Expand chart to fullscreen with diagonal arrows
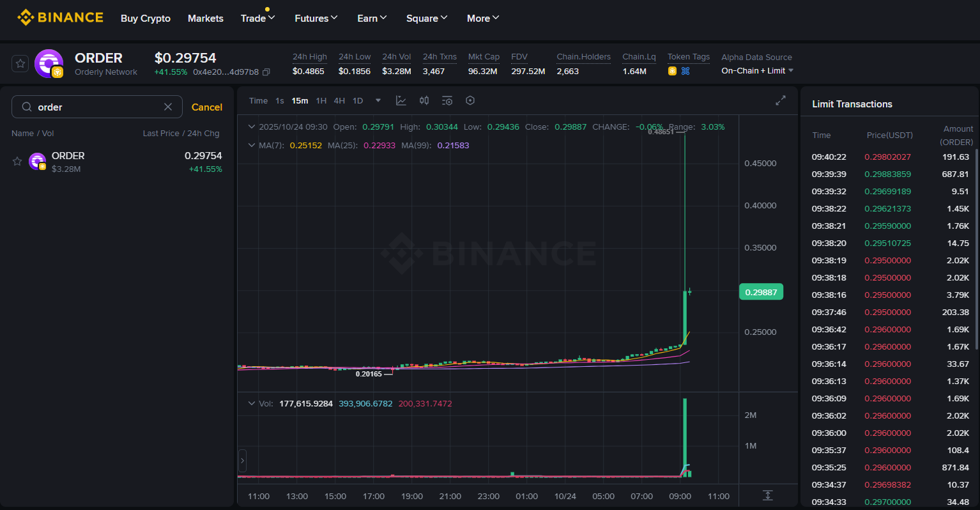Image resolution: width=980 pixels, height=510 pixels. point(780,100)
